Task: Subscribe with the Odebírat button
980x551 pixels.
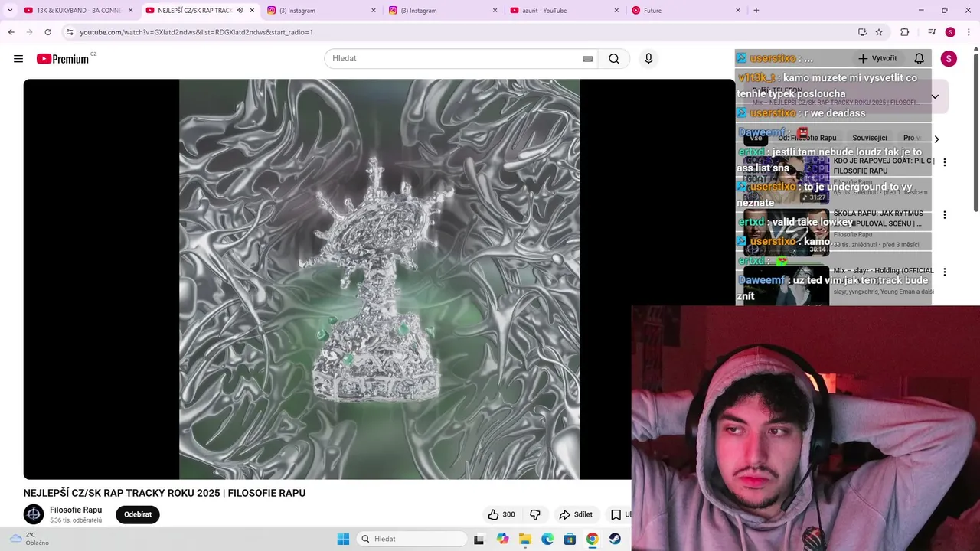Action: [x=138, y=514]
